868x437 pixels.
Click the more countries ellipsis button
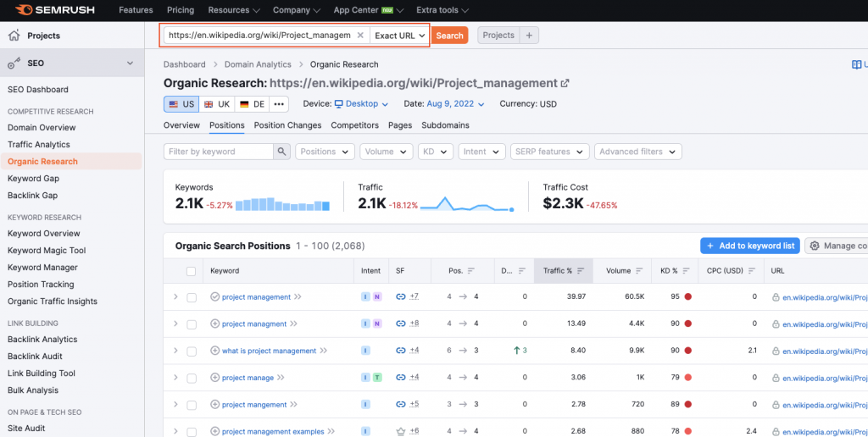[279, 104]
